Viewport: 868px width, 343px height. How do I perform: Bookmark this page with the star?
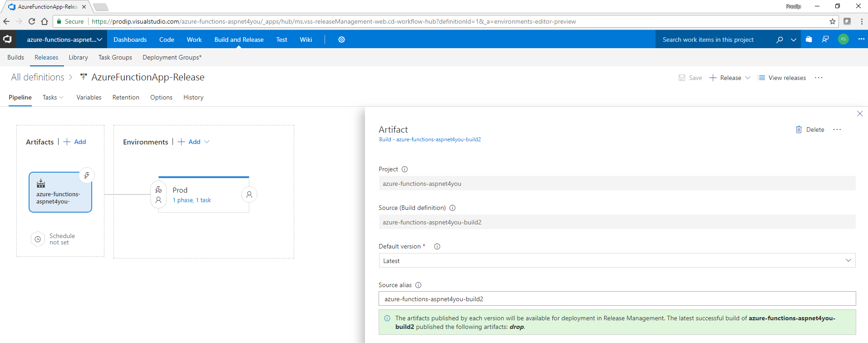[x=832, y=21]
